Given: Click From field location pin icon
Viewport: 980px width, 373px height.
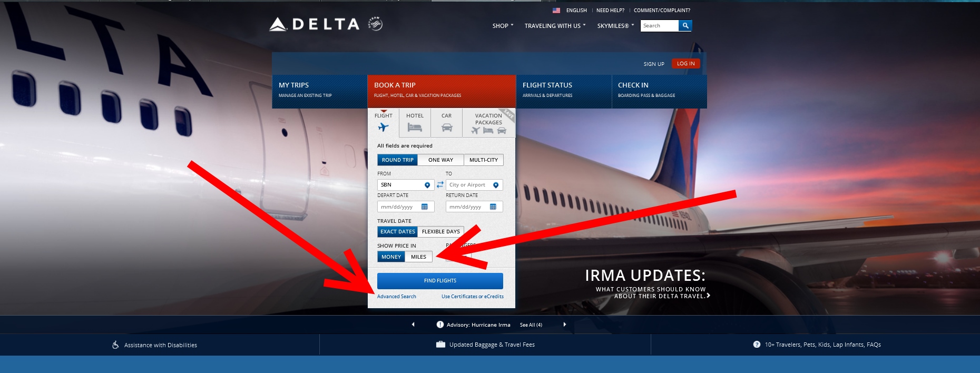Looking at the screenshot, I should [427, 185].
